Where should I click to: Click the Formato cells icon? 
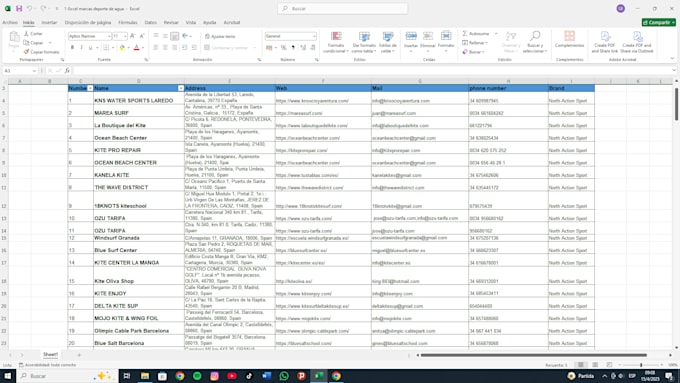point(446,36)
